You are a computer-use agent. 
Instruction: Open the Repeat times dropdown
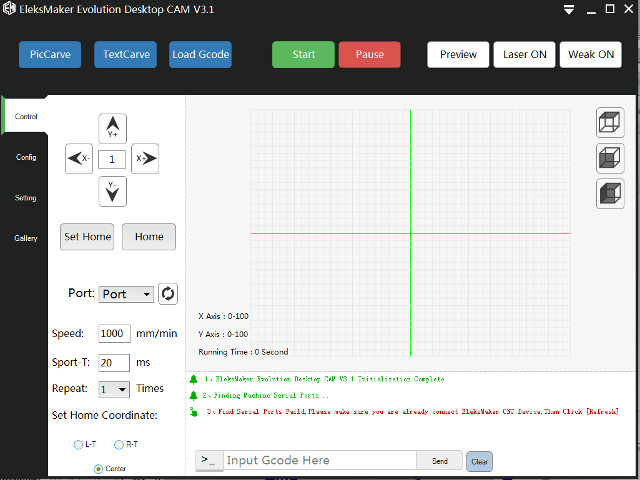pyautogui.click(x=114, y=389)
